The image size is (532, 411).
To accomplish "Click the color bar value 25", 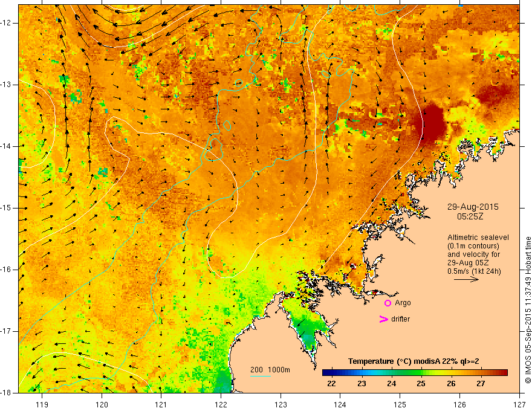I will 421,384.
